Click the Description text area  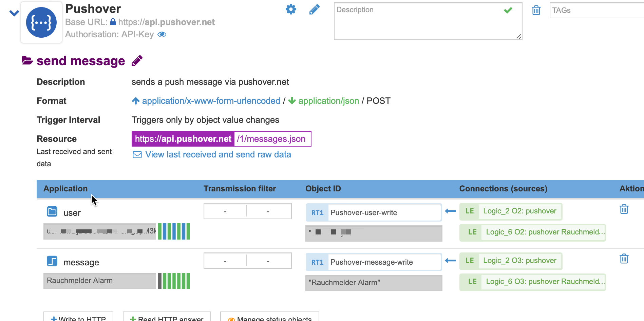coord(428,21)
